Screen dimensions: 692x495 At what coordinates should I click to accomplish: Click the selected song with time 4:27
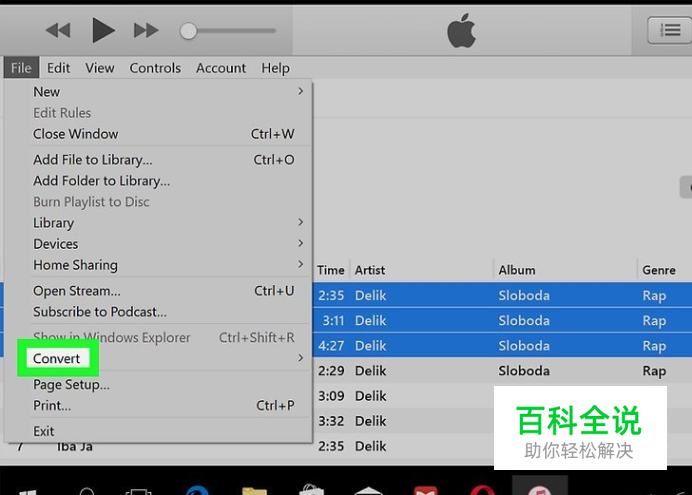[502, 346]
